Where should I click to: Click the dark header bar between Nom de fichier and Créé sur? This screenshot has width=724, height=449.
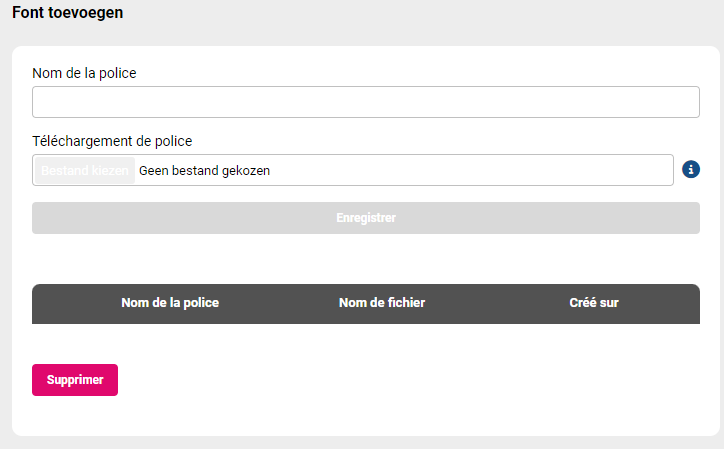click(x=497, y=303)
